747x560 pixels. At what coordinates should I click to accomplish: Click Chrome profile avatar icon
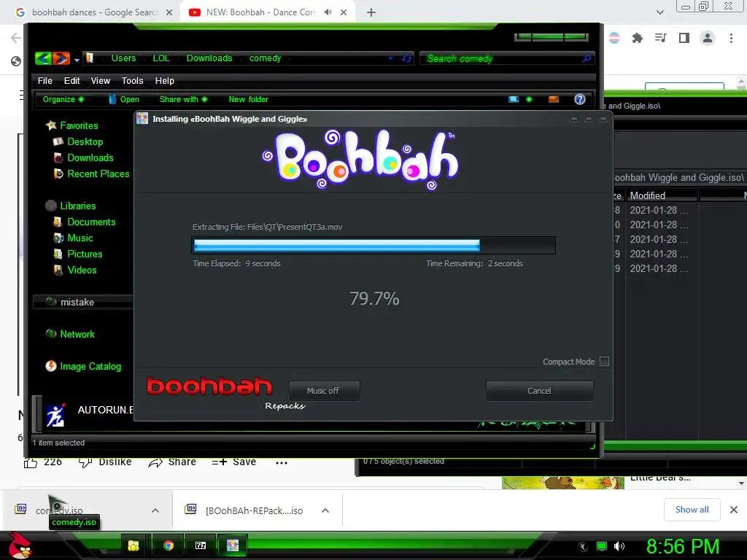click(708, 38)
